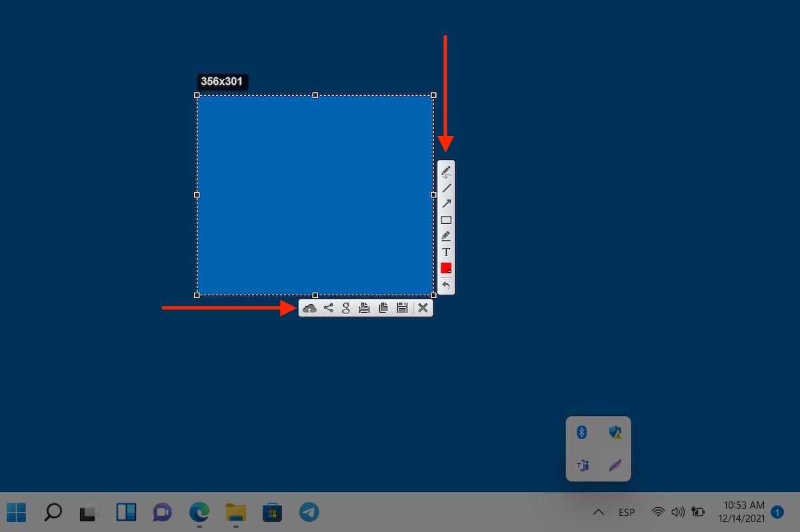Share the screenshot on social networks

click(x=328, y=308)
